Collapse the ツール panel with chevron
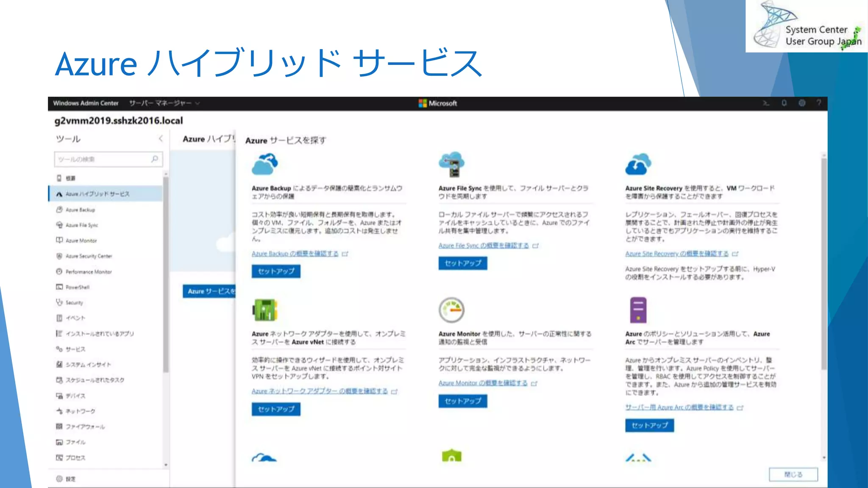This screenshot has height=488, width=868. (161, 139)
